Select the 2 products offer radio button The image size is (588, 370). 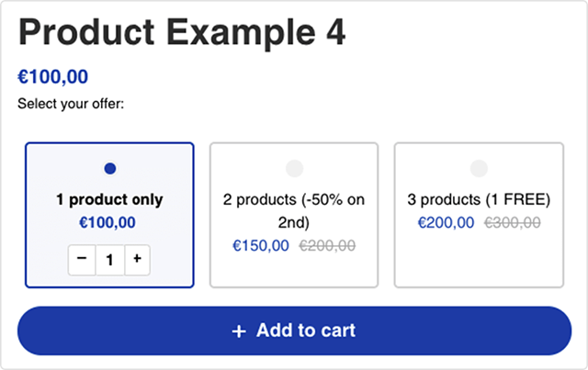[294, 169]
